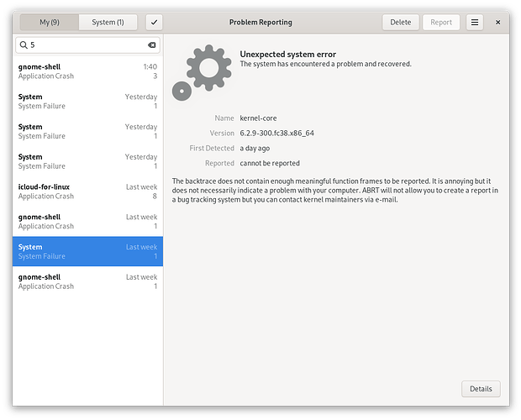Click the kernel-core name value

258,118
